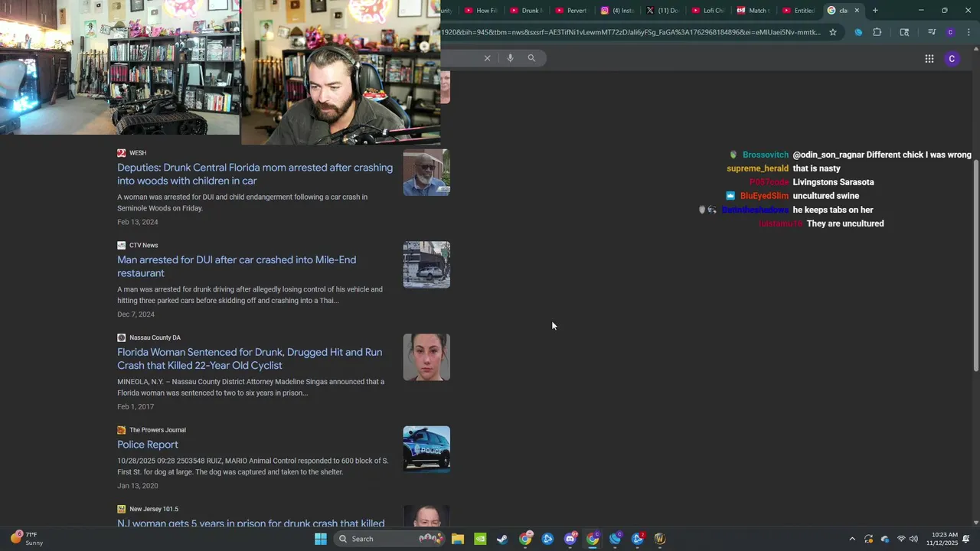The image size is (980, 551).
Task: Click the New Jersey 101.5 source label
Action: tap(154, 509)
